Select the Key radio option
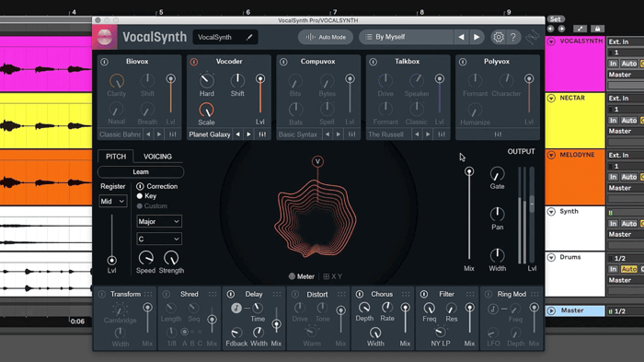 pos(140,196)
